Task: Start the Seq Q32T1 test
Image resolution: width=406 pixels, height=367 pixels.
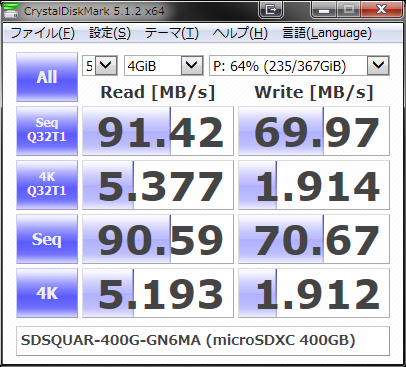Action: (47, 131)
